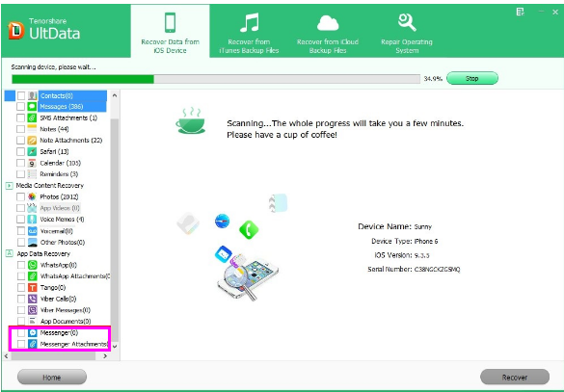The image size is (564, 392).
Task: Click the App Videos icon
Action: tap(33, 208)
